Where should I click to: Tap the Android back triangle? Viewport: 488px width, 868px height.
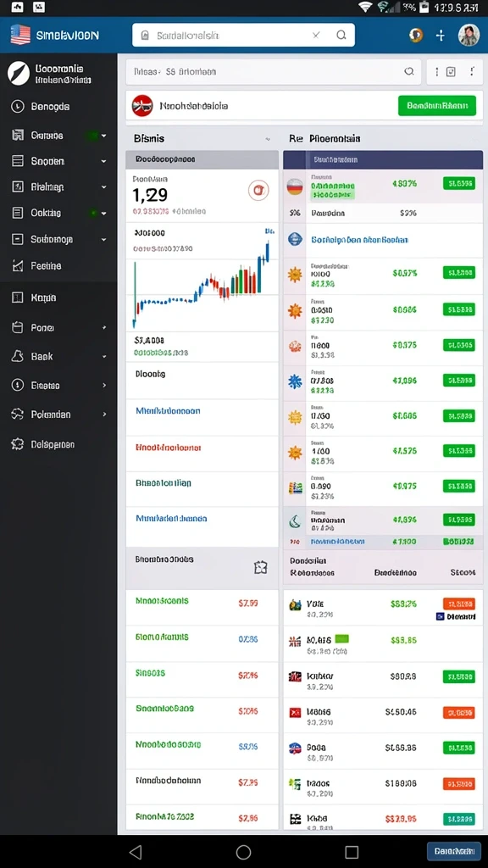pos(135,851)
